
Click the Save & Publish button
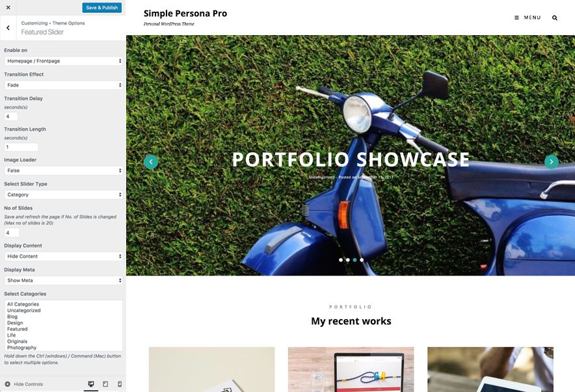tap(102, 7)
